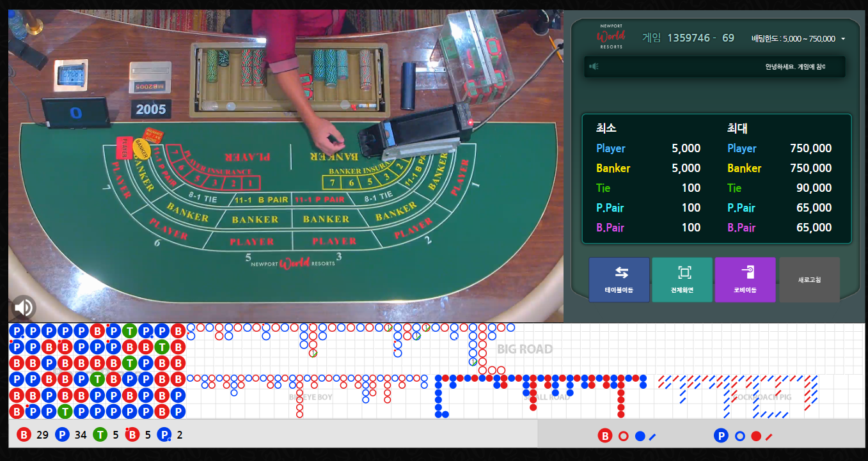Click the Banker Pair count icon
The height and width of the screenshot is (461, 868).
[x=132, y=435]
